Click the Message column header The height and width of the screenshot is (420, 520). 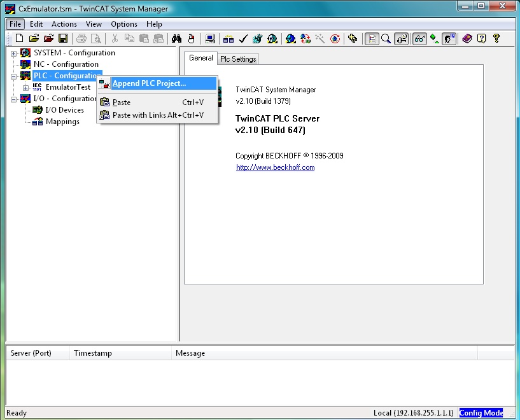[x=325, y=353]
